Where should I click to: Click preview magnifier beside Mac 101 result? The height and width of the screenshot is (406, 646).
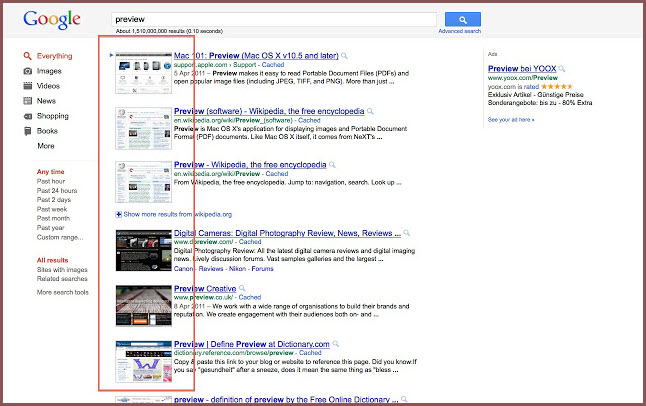click(x=346, y=55)
